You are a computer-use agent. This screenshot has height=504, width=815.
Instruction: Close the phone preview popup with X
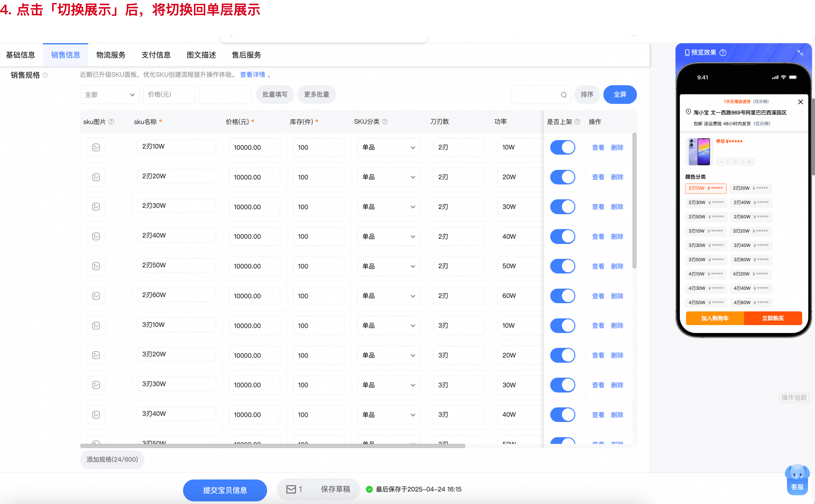click(x=800, y=102)
